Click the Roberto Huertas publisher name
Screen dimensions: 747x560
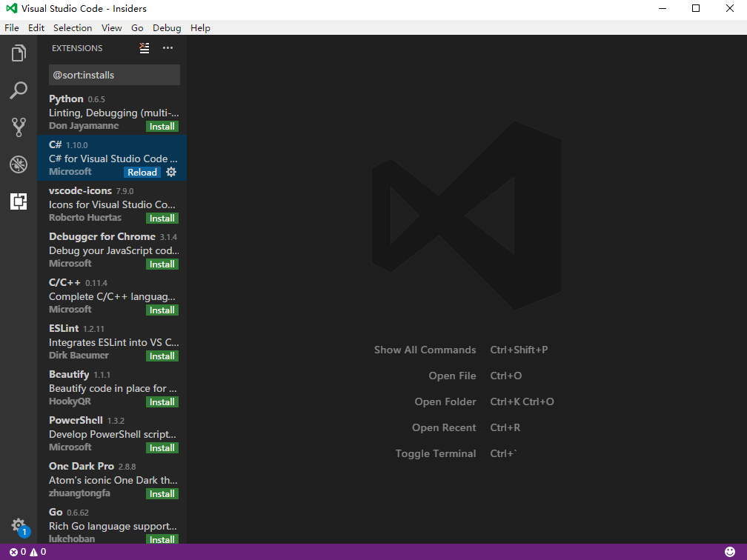[x=85, y=218]
